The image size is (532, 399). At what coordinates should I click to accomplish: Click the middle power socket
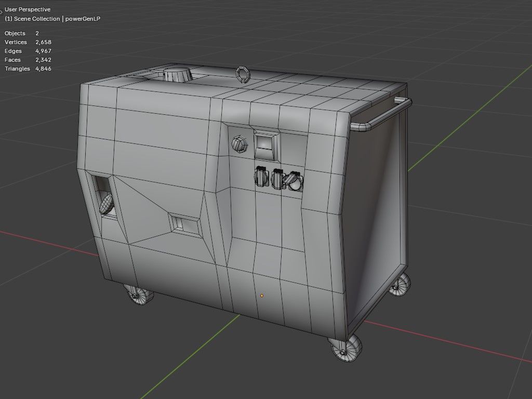[x=277, y=179]
